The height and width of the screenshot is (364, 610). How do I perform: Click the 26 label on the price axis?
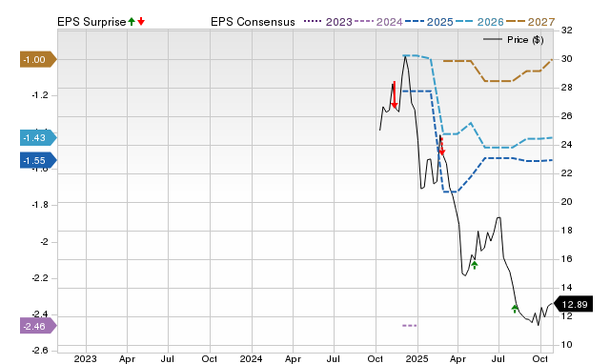[567, 116]
